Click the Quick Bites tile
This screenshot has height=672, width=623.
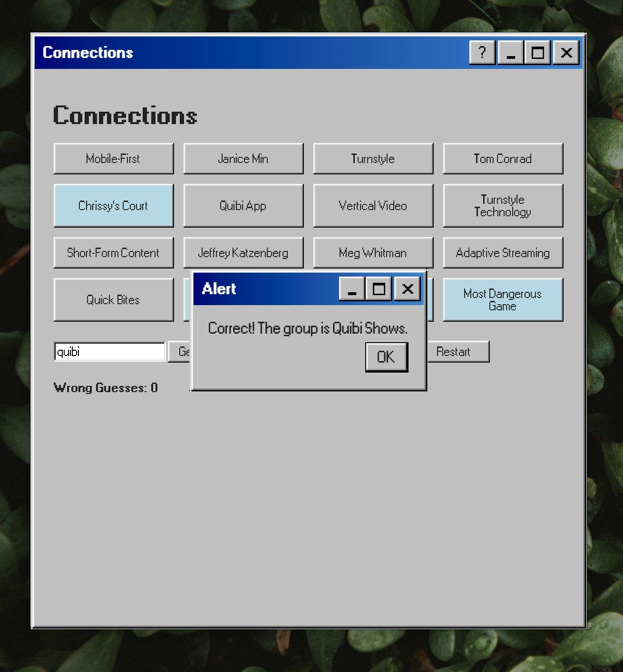click(113, 300)
